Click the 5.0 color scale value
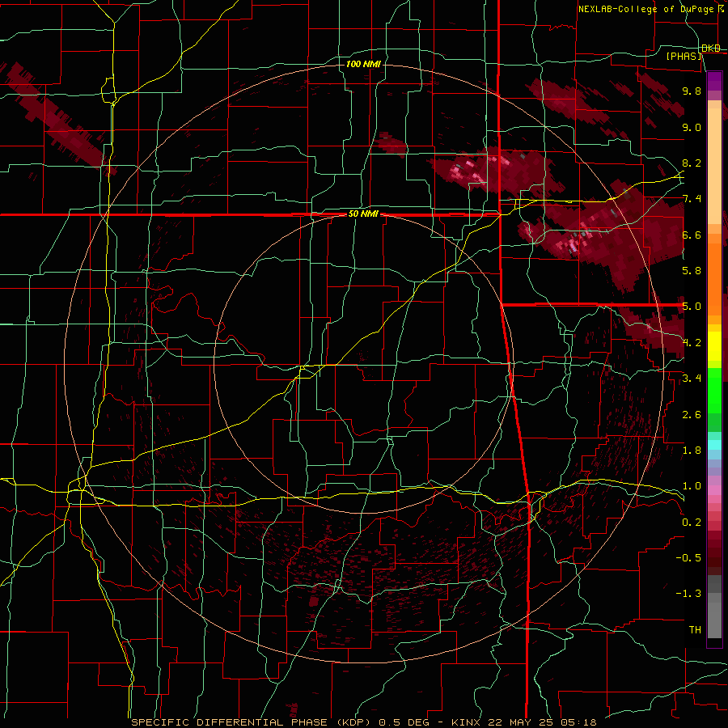 (692, 307)
